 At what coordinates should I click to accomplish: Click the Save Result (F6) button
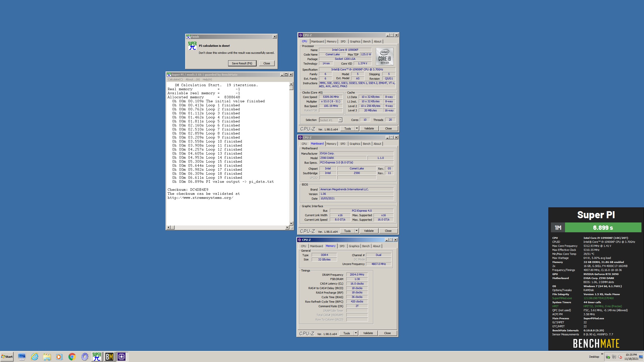tap(242, 63)
